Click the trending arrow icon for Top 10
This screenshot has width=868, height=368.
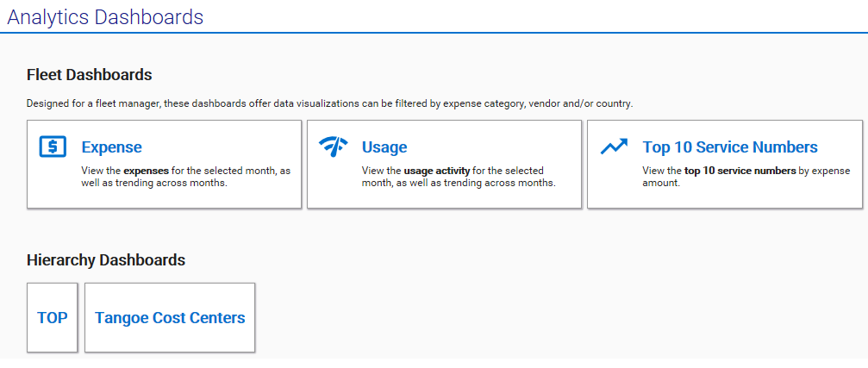tap(614, 147)
